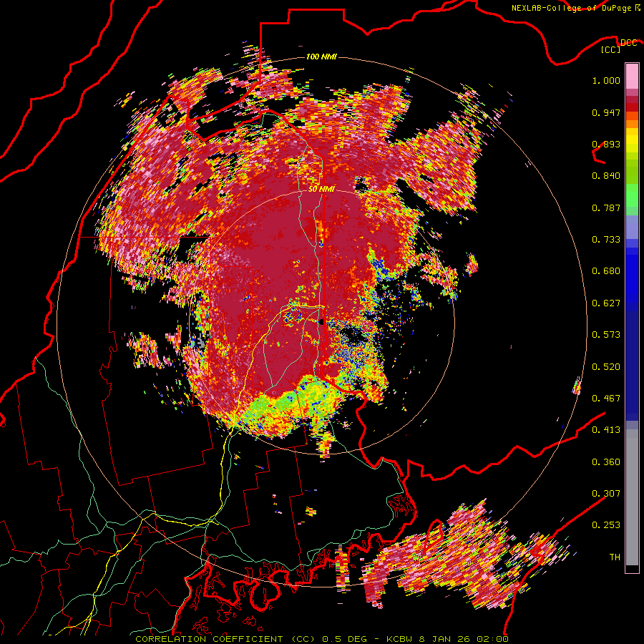Click the [CC] units label
This screenshot has height=644, width=644.
coord(611,49)
